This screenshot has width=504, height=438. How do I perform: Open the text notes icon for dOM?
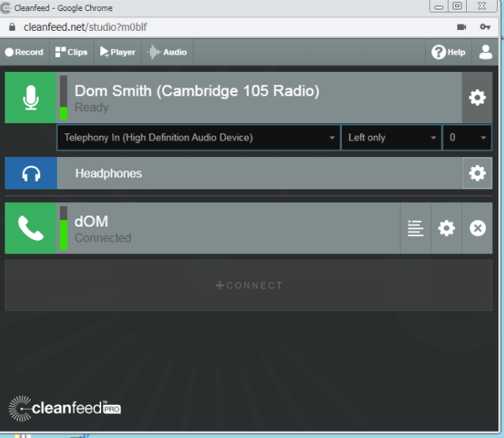[416, 228]
